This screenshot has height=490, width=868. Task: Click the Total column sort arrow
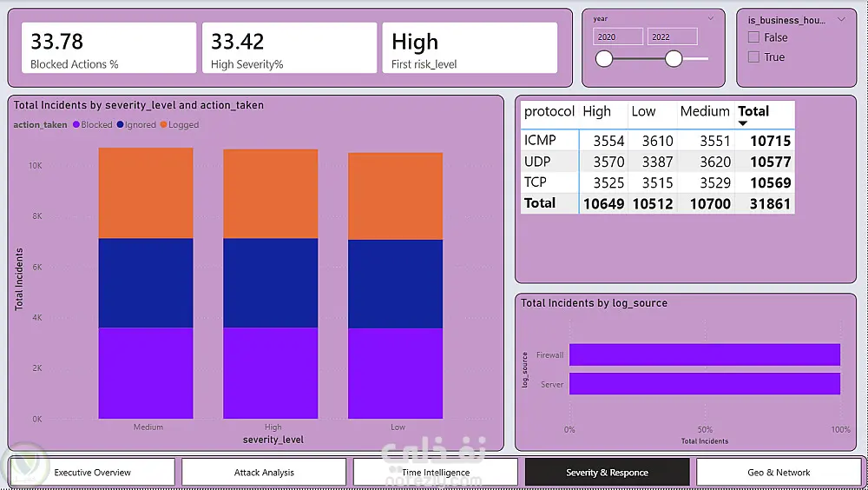tap(743, 123)
